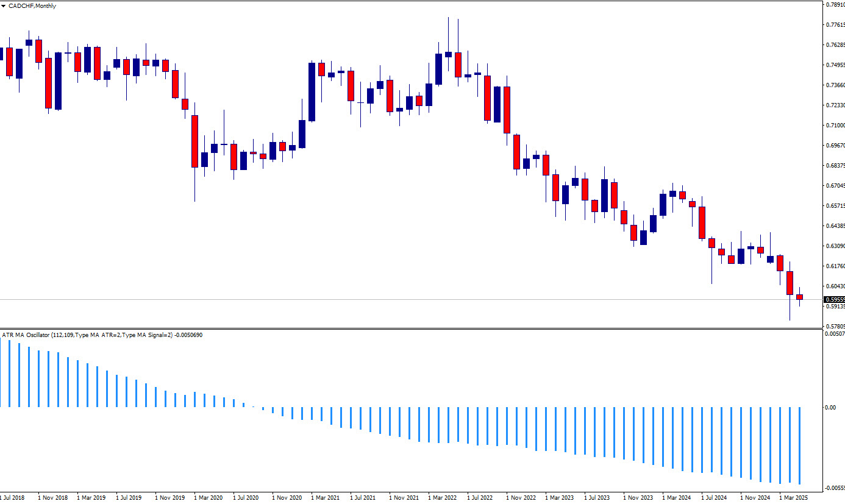Click the 1 Jul 2023 date label
The width and height of the screenshot is (845, 504).
pyautogui.click(x=597, y=498)
